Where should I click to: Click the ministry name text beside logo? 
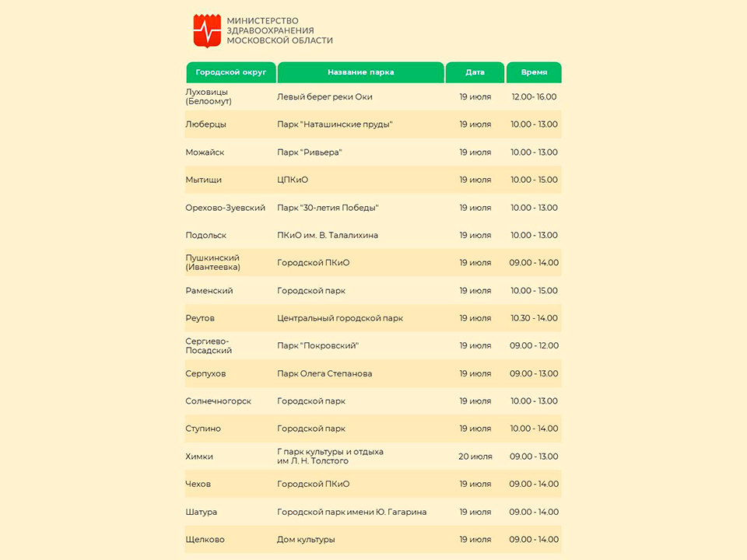(279, 30)
